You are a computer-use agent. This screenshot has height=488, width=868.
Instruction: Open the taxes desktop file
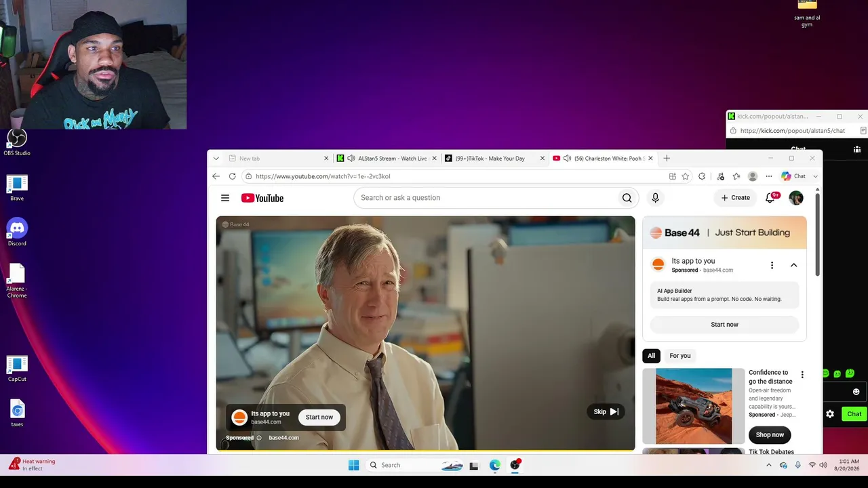[x=17, y=413]
